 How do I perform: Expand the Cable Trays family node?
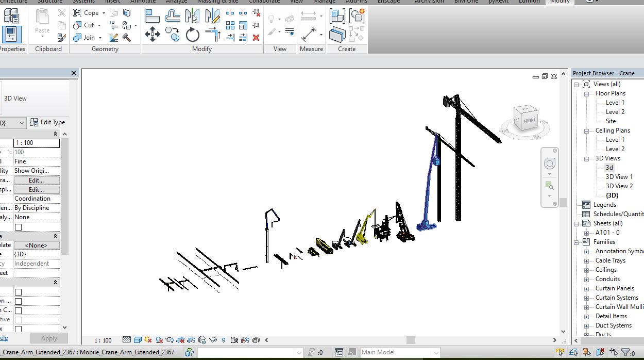tap(586, 261)
